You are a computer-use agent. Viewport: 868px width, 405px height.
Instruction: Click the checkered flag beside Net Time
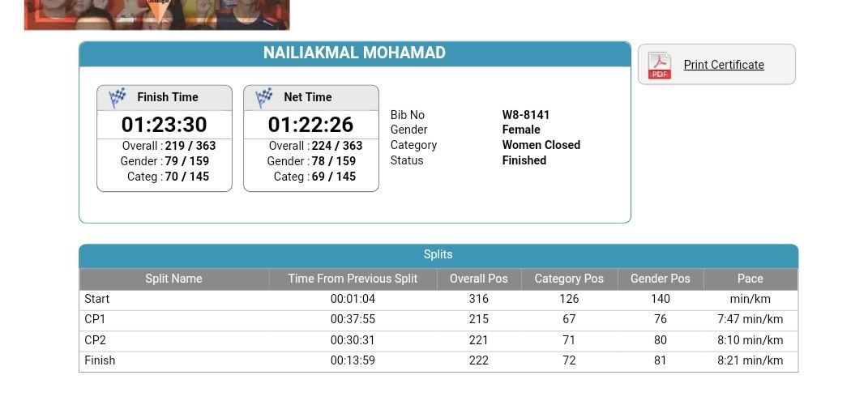pyautogui.click(x=264, y=97)
